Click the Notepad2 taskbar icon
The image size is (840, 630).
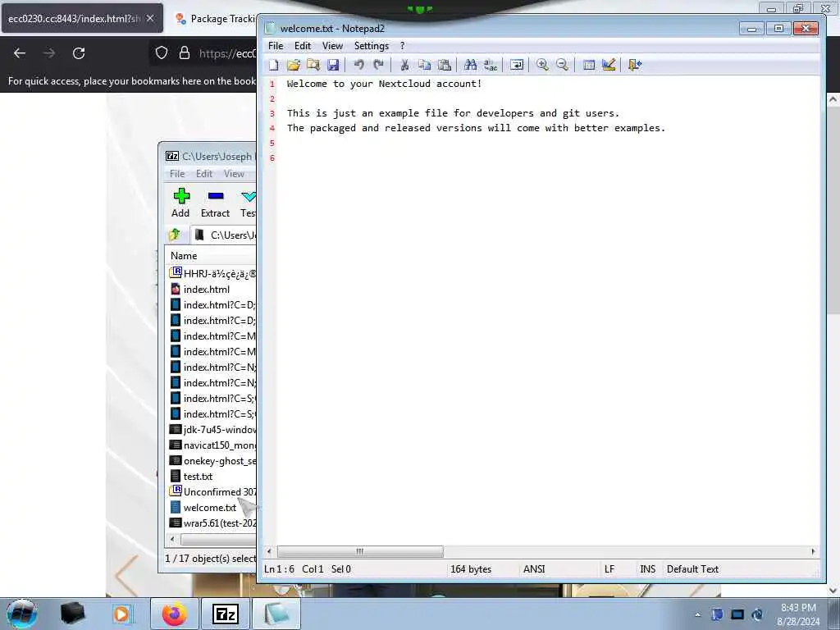click(276, 614)
